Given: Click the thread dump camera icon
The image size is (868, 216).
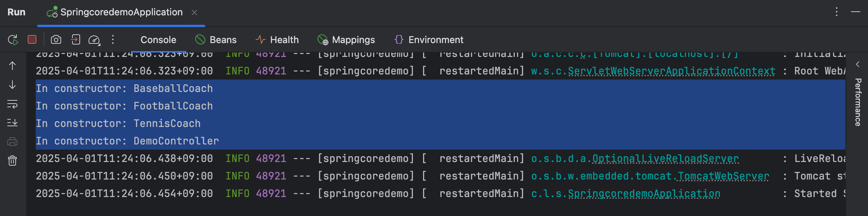Looking at the screenshot, I should pyautogui.click(x=56, y=39).
